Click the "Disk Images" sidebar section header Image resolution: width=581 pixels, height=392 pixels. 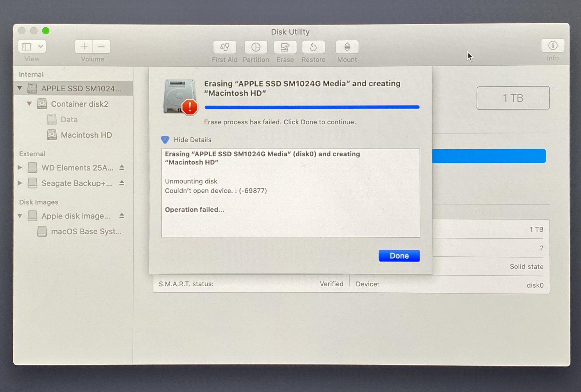pyautogui.click(x=39, y=202)
